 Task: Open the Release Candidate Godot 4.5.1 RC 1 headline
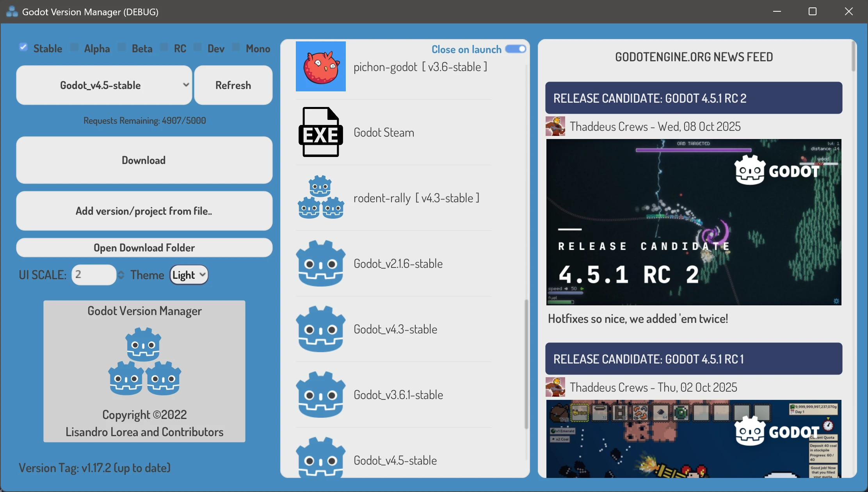click(x=694, y=359)
